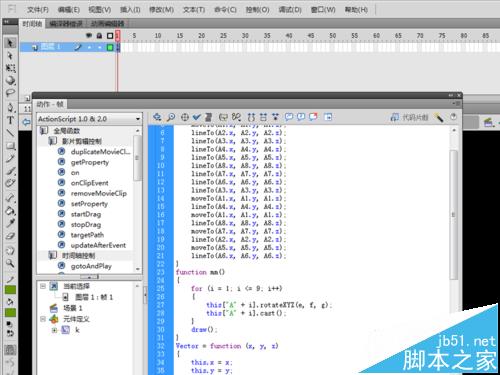Select the Text tool
The width and height of the screenshot is (500, 375).
10,120
